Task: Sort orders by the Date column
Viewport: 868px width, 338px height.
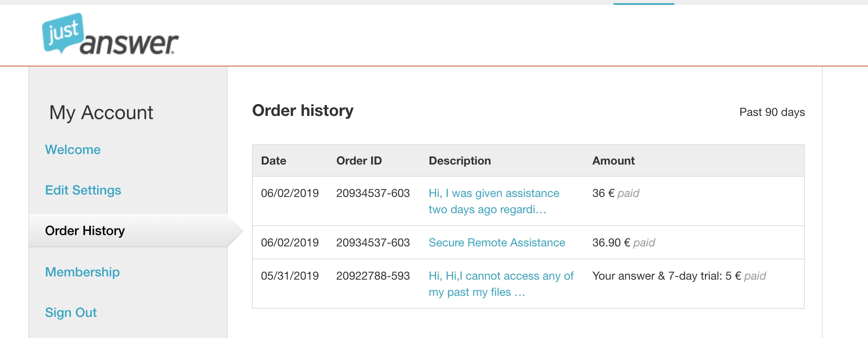Action: [x=274, y=160]
